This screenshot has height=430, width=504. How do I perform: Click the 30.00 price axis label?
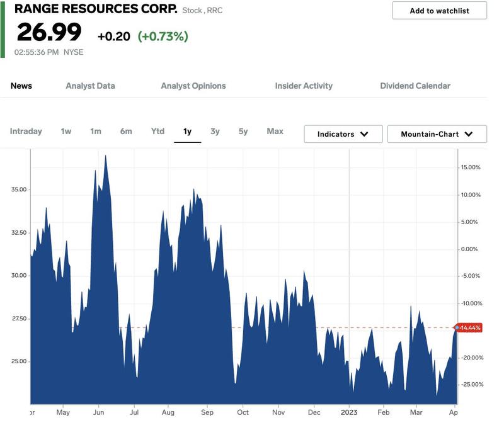coord(19,275)
